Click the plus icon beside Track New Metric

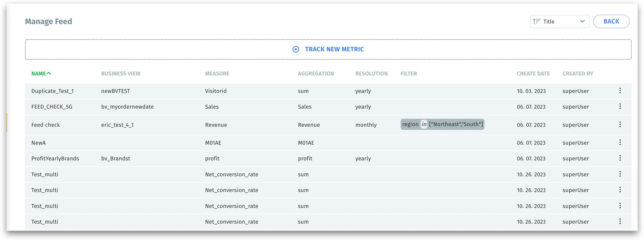click(x=295, y=49)
